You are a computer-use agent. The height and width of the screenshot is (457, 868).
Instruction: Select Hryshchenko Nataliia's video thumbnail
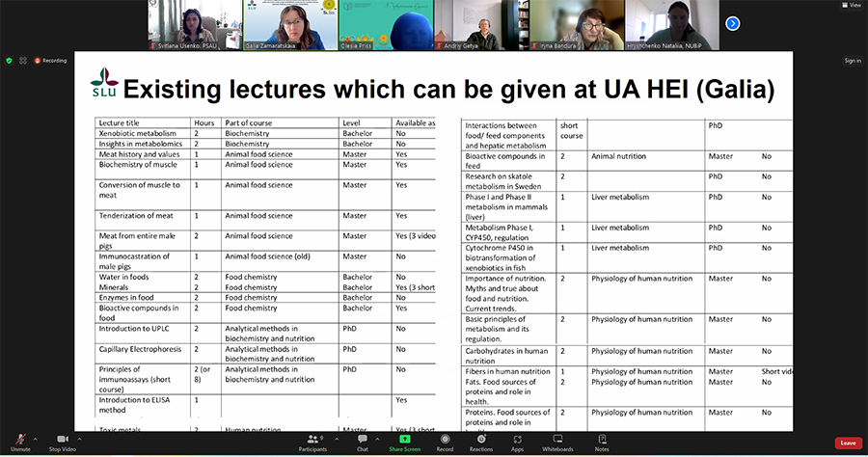(x=672, y=25)
